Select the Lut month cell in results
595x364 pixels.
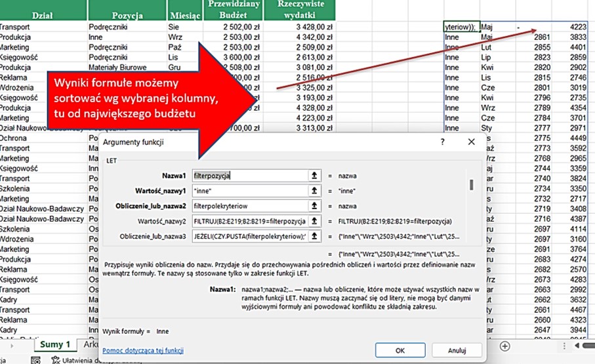[x=498, y=47]
